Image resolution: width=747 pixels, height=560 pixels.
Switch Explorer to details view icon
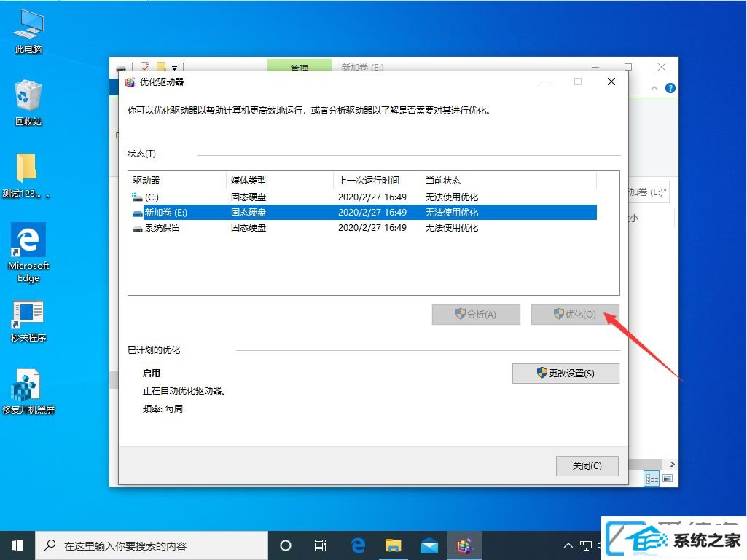tap(652, 478)
